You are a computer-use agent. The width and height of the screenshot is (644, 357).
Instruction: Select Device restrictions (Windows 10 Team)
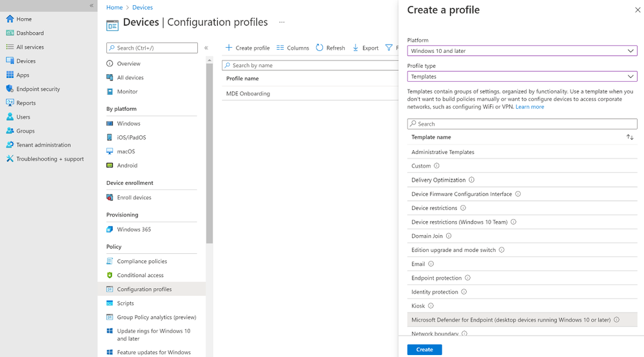522,222
